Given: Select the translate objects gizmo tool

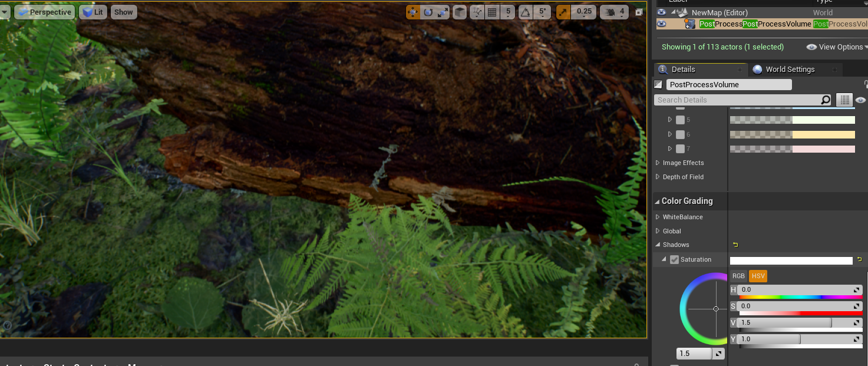Looking at the screenshot, I should click(413, 12).
